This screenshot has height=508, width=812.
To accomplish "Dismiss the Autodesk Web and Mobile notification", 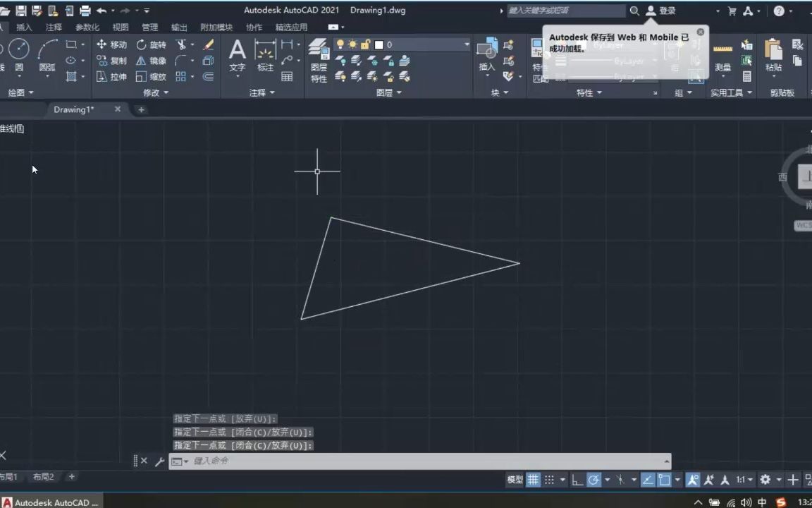I will 700,32.
